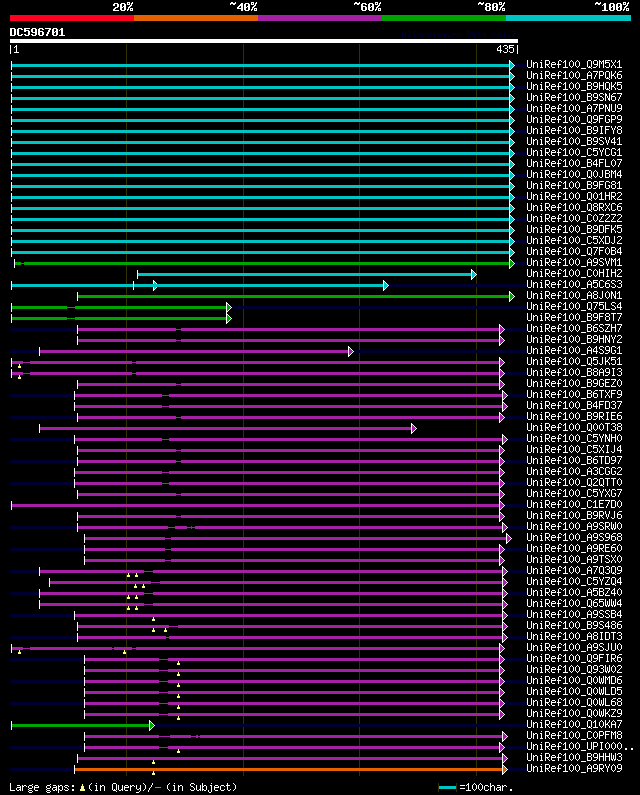Select the UniRef100_C0PFM8 label
The width and height of the screenshot is (640, 795).
click(574, 736)
